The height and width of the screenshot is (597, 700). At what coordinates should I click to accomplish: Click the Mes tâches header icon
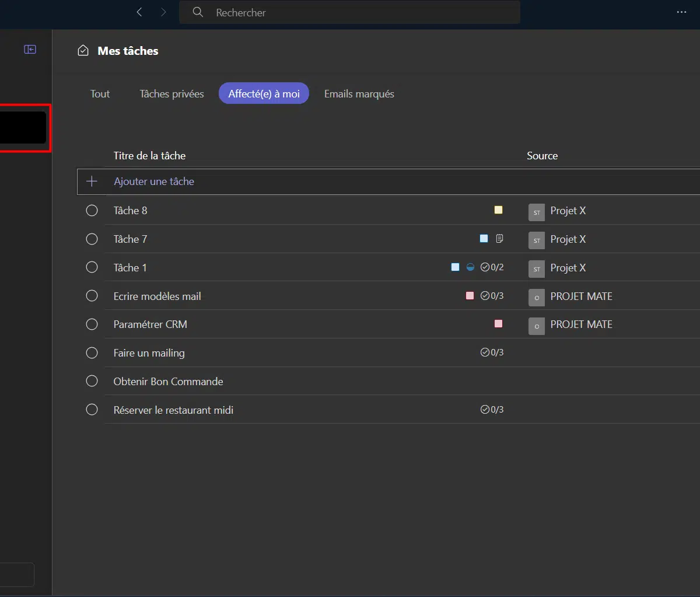tap(83, 51)
